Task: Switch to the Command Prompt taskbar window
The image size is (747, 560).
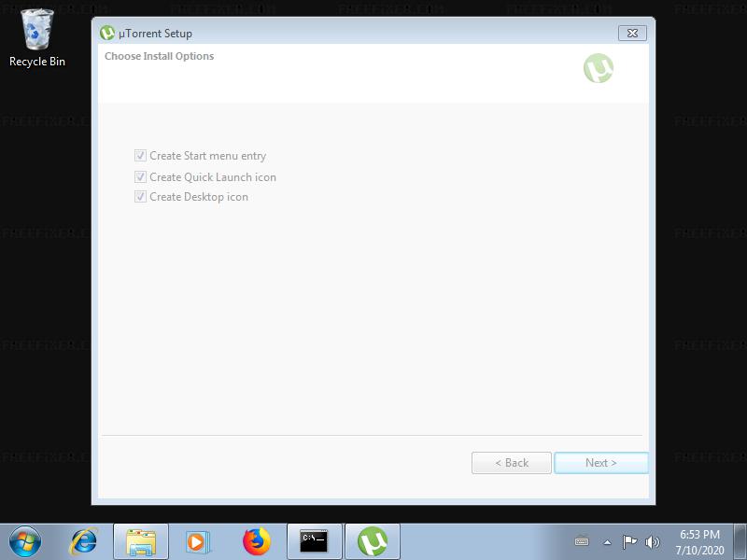Action: click(315, 541)
